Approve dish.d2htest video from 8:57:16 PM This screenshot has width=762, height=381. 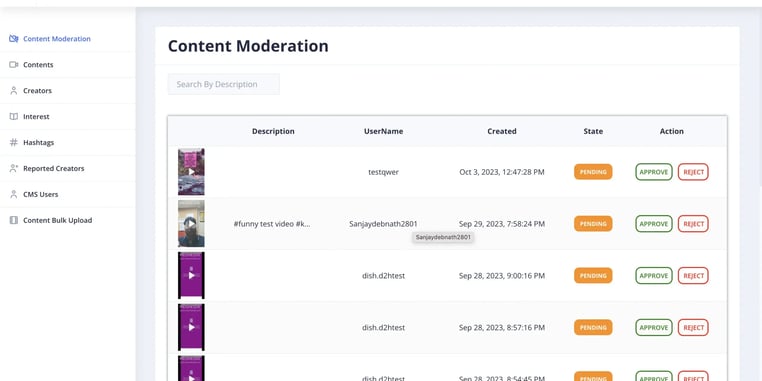point(654,328)
